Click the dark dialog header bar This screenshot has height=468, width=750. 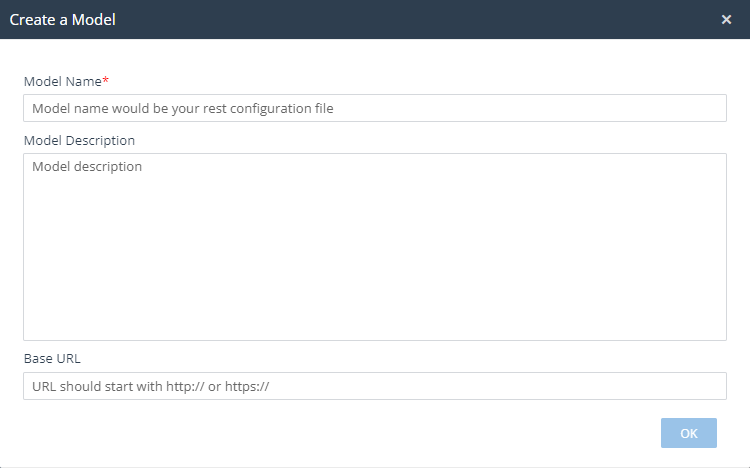(x=400, y=19)
